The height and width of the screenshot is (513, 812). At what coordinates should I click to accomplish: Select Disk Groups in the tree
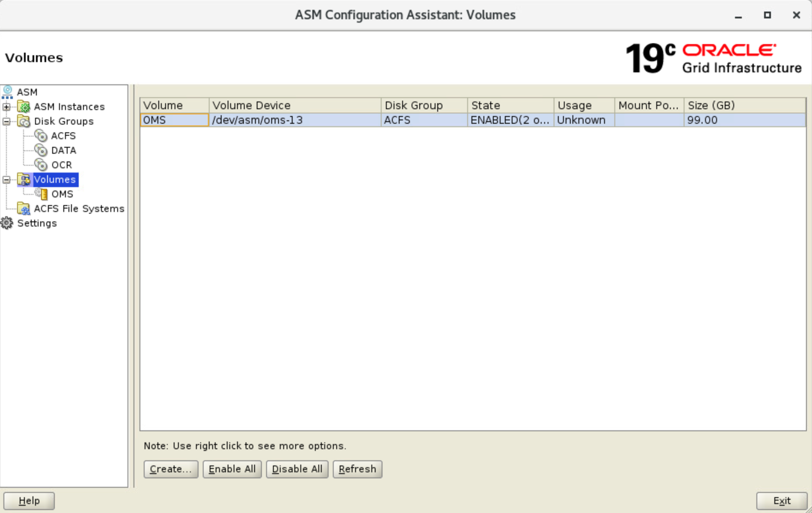coord(64,121)
